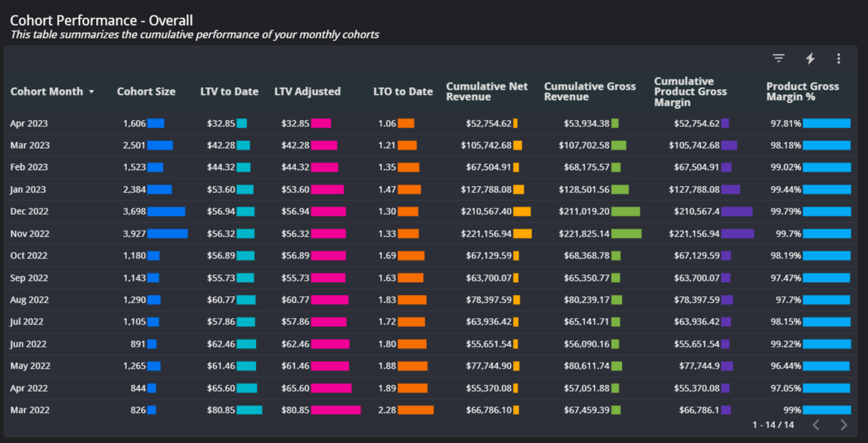Sort by LTV to Date column
Screen dimensions: 868x443
coord(229,92)
